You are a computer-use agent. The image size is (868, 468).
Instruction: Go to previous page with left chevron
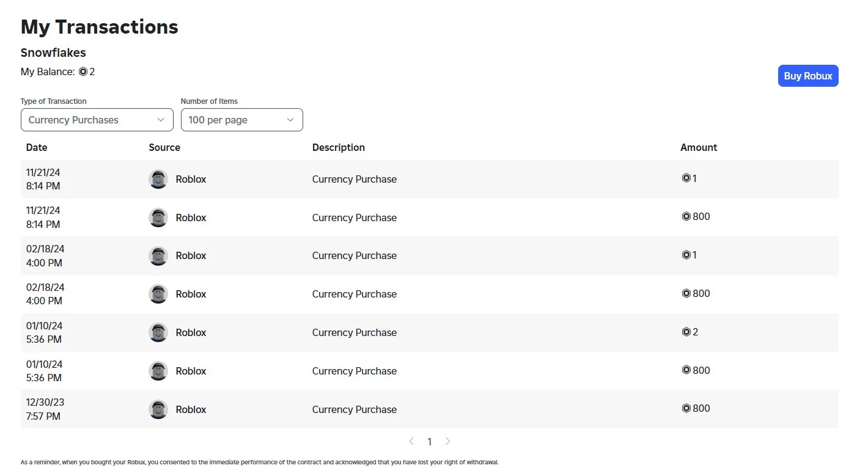tap(411, 441)
